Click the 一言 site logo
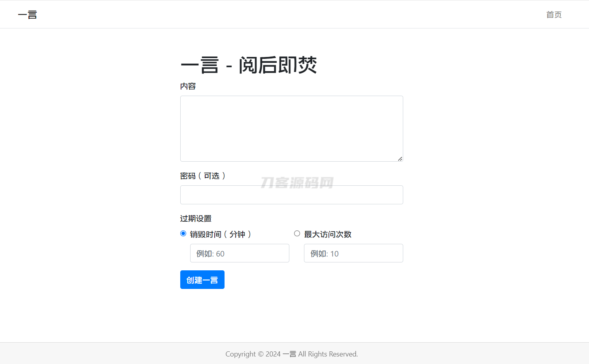589x364 pixels. coord(27,14)
